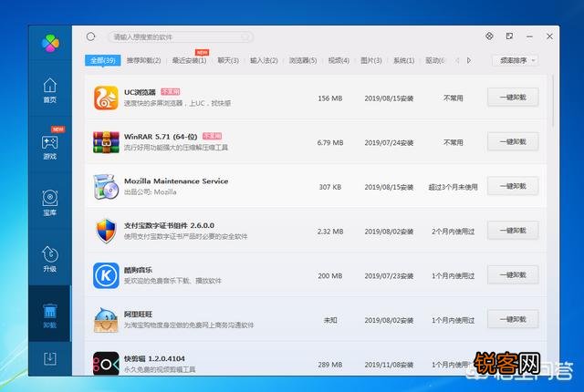
Task: Open the 频率排序 sort dropdown
Action: 516,60
